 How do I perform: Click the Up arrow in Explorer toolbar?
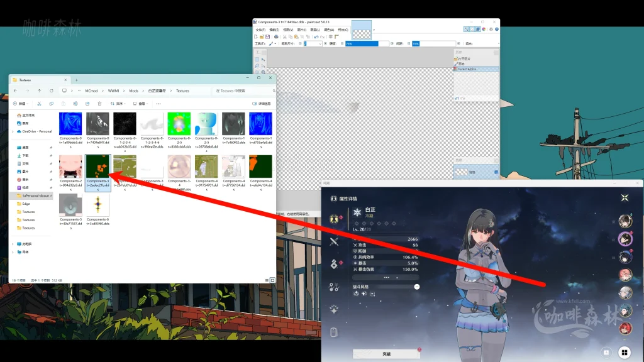click(40, 90)
